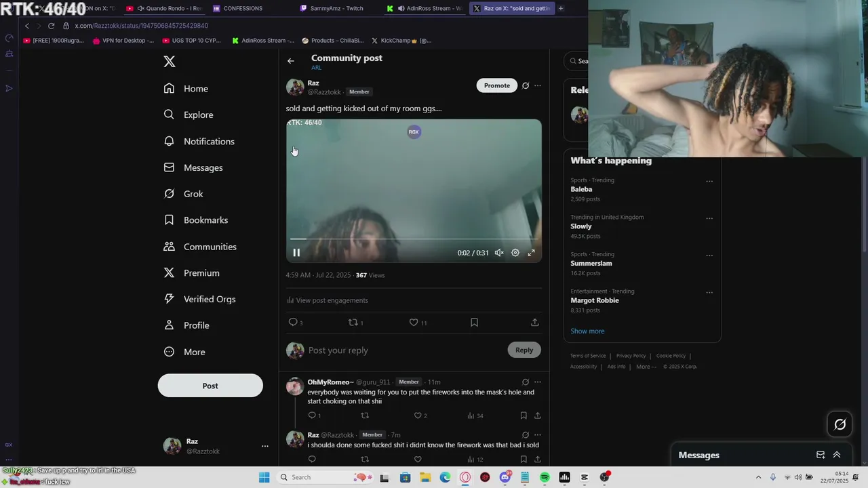The width and height of the screenshot is (868, 488).
Task: Open Notifications in the sidebar
Action: (199, 141)
